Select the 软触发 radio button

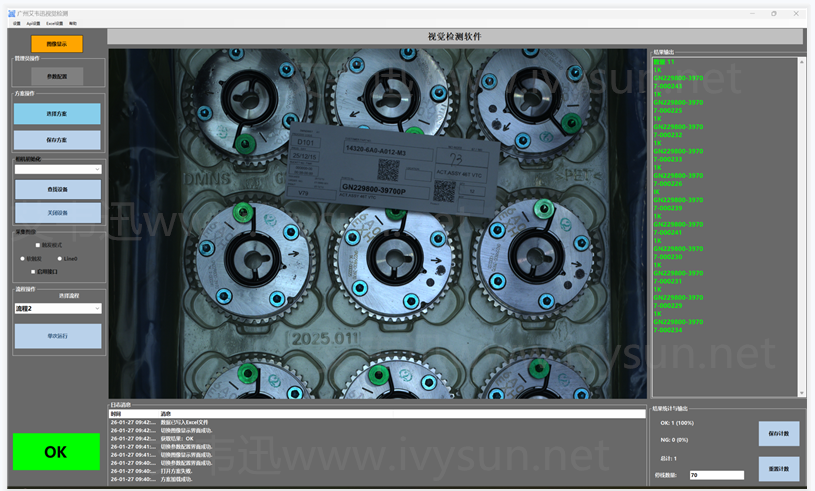pos(24,258)
